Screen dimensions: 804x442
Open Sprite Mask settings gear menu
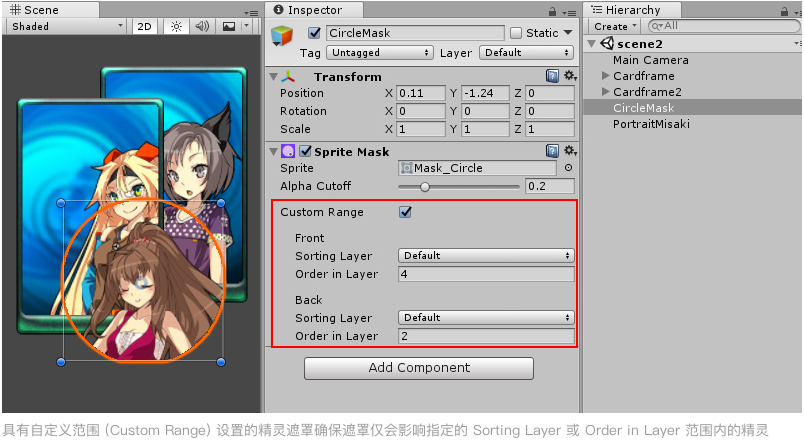(x=570, y=150)
